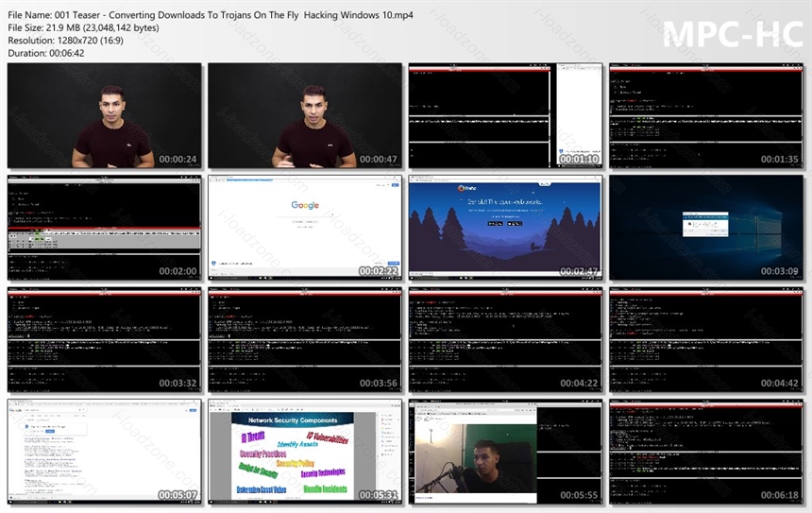Select the Google search results frame 00:05:07
812x513 pixels.
pos(105,452)
